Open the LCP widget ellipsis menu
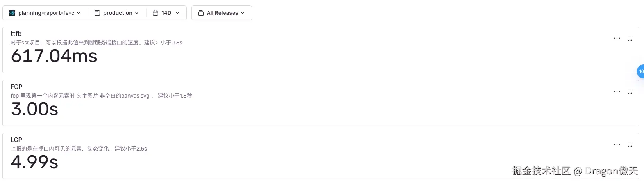Viewport: 644px width, 183px height. 617,144
